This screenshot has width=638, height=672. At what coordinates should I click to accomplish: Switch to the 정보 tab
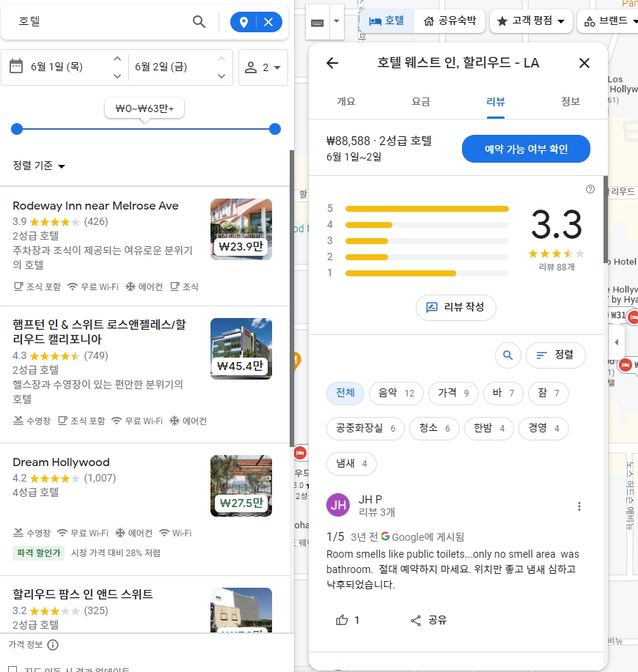point(571,100)
